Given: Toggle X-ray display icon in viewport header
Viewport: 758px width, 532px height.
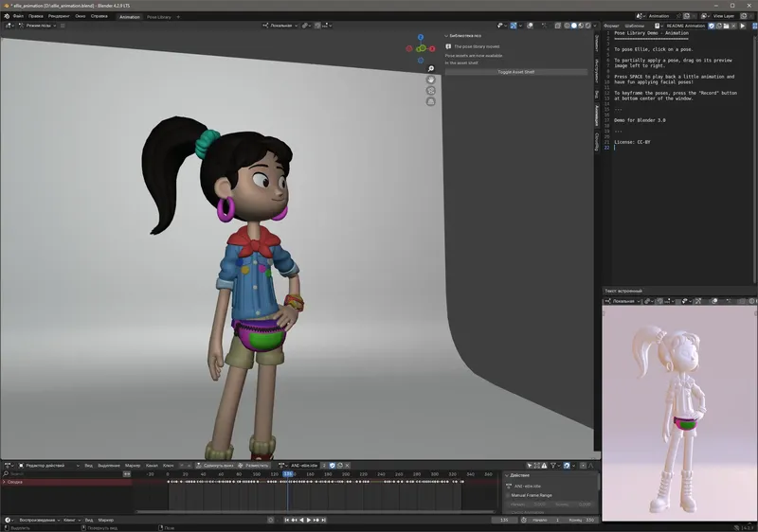Looking at the screenshot, I should [560, 26].
